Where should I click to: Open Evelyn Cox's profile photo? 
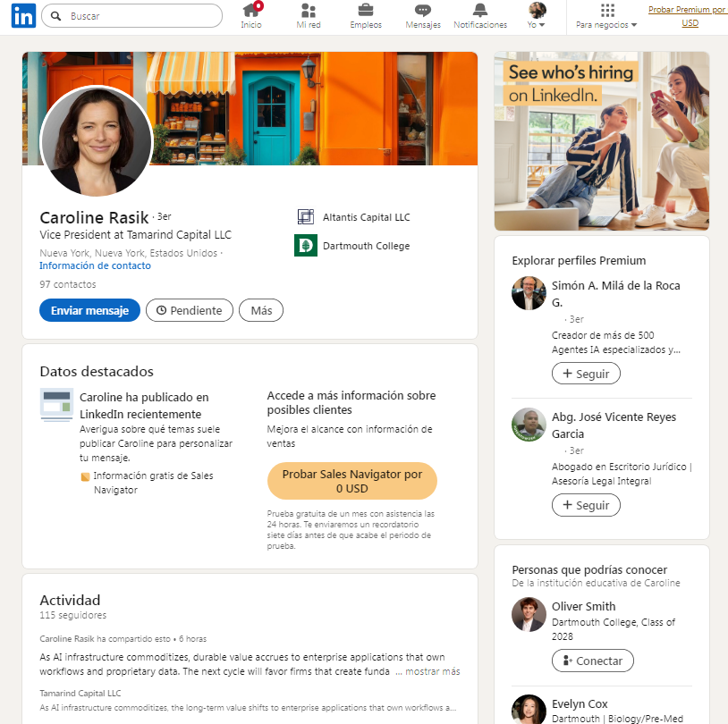pos(529,710)
